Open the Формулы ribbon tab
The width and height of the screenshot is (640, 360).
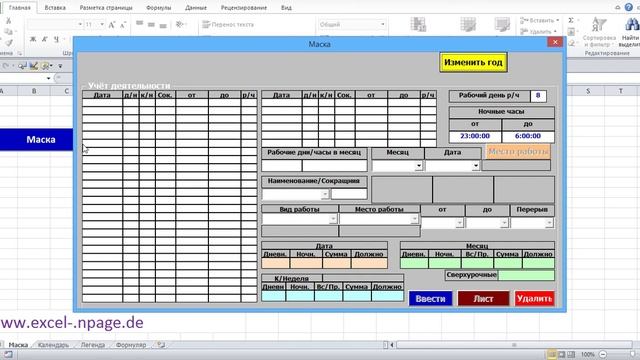[x=158, y=8]
